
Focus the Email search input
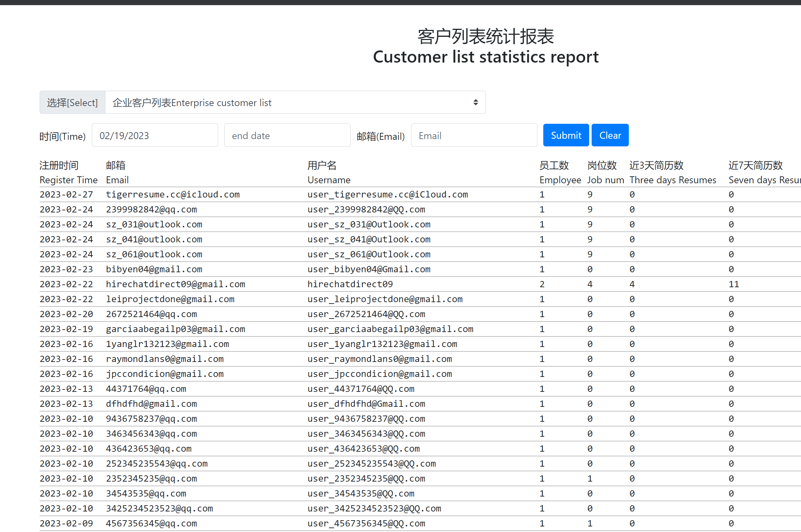[x=474, y=136]
